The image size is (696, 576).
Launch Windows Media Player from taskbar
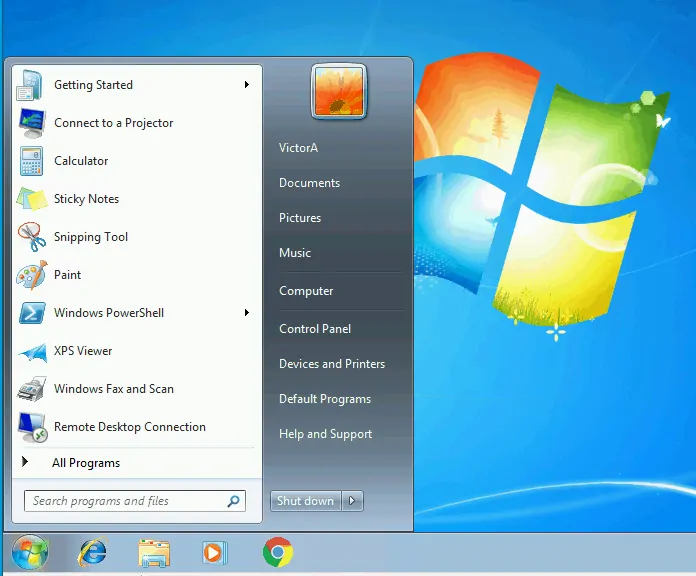(x=215, y=553)
